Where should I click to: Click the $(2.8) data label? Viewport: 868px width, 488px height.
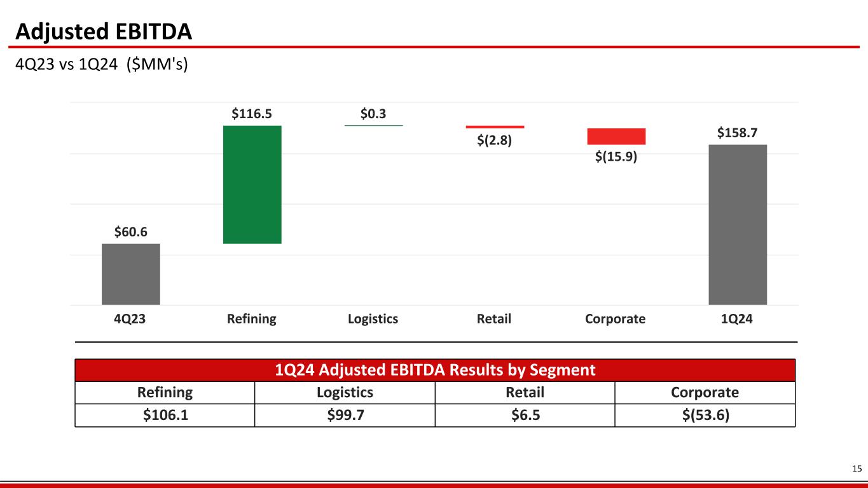click(495, 140)
